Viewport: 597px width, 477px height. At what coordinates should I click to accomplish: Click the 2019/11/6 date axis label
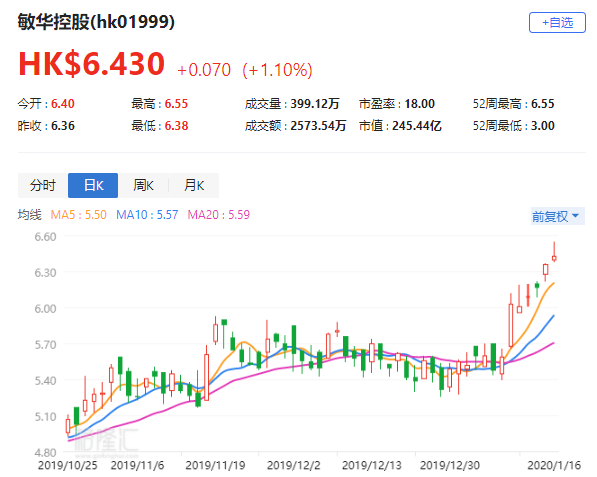pos(137,465)
